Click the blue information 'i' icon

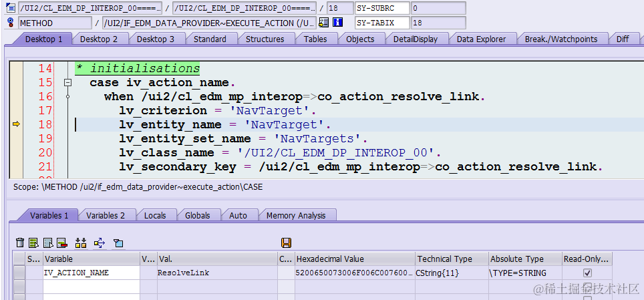(x=337, y=23)
